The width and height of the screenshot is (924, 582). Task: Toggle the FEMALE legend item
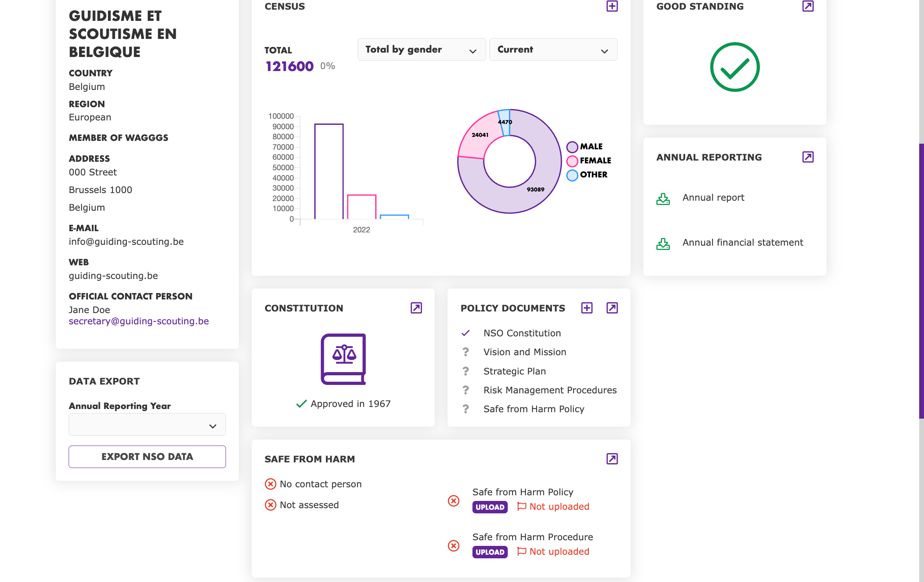pos(589,161)
